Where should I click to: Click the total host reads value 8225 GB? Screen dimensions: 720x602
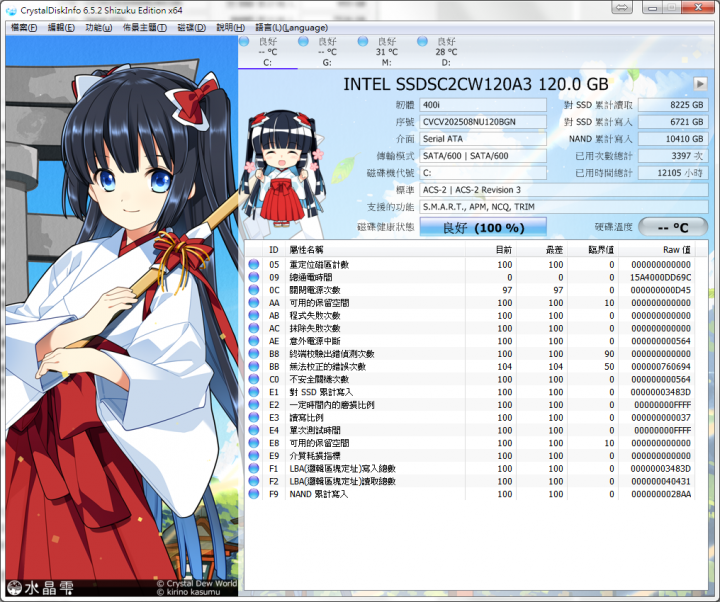pyautogui.click(x=673, y=105)
